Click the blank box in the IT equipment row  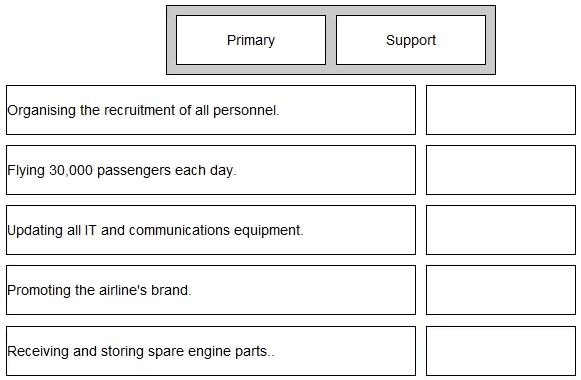tap(501, 230)
